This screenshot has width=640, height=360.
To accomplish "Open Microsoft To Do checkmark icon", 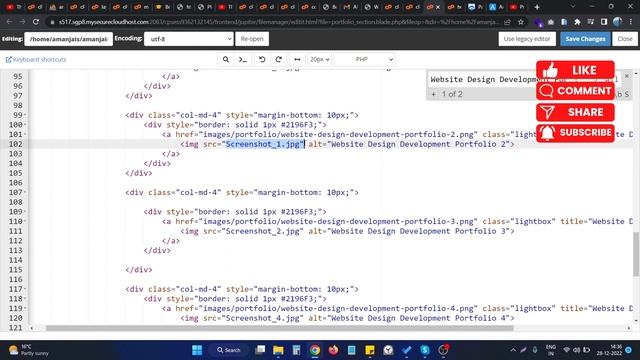I will (407, 350).
